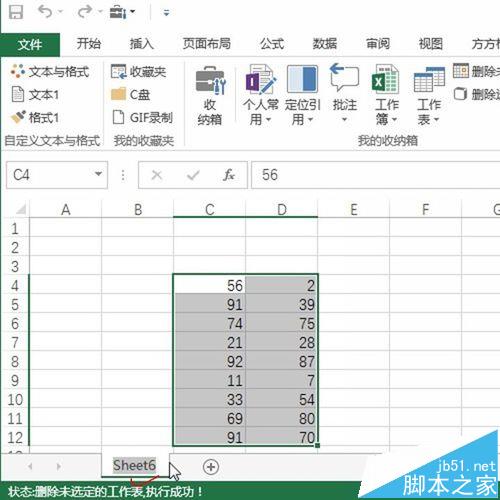Click the 工作簿 Excel workbook icon

385,79
